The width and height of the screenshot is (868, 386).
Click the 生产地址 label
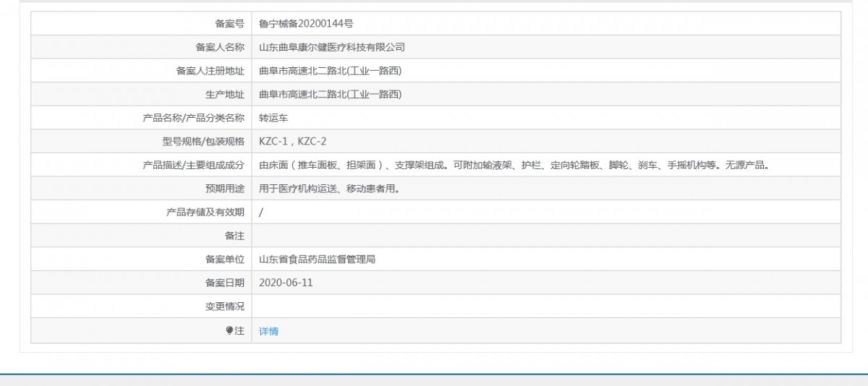[x=225, y=95]
